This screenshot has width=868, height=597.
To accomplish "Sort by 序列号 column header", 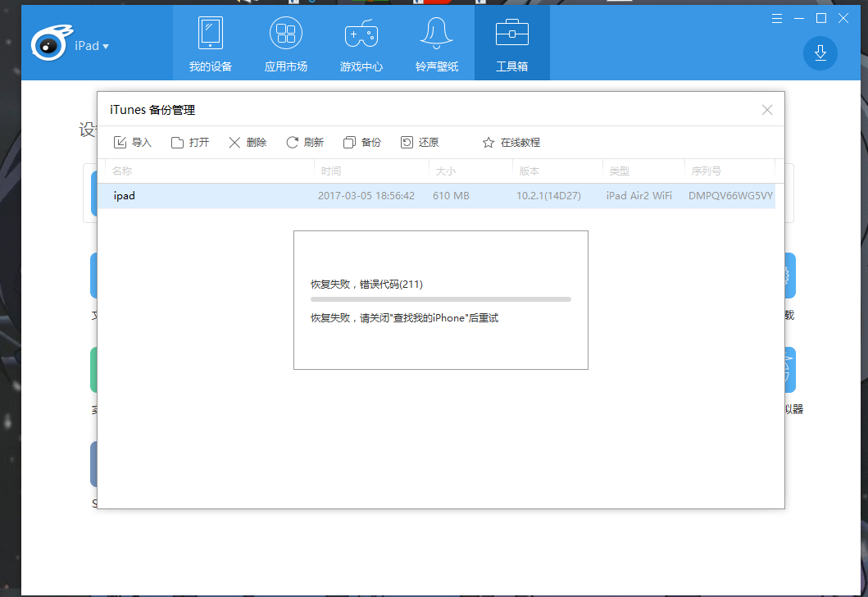I will [729, 171].
